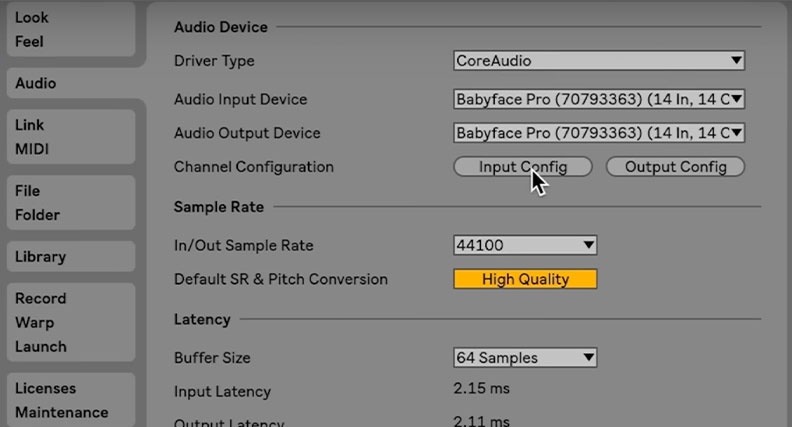Viewport: 792px width, 427px height.
Task: Open the Record Warp Launch tab
Action: tap(66, 322)
